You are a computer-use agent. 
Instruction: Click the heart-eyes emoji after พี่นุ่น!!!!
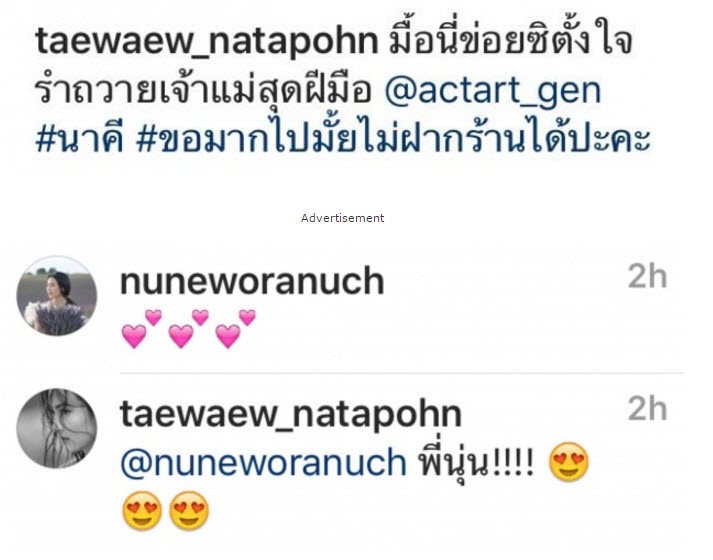click(569, 462)
